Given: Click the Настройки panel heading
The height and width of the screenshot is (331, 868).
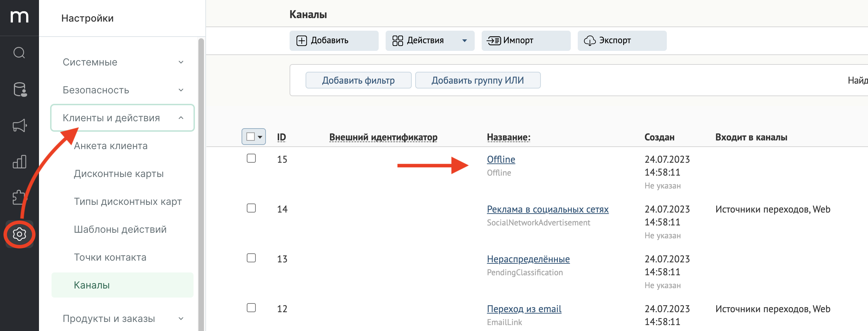Looking at the screenshot, I should [x=87, y=18].
